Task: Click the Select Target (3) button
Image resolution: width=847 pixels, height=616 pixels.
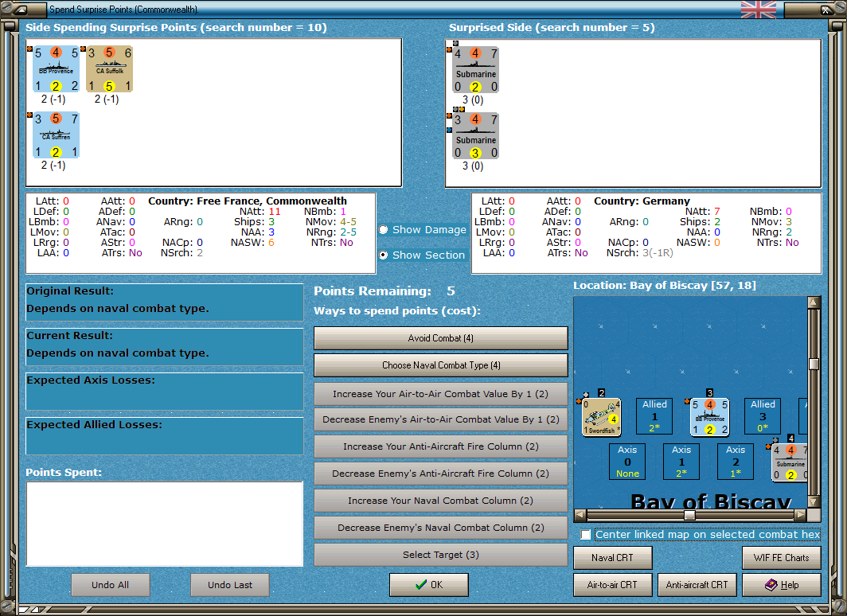Action: pyautogui.click(x=441, y=555)
